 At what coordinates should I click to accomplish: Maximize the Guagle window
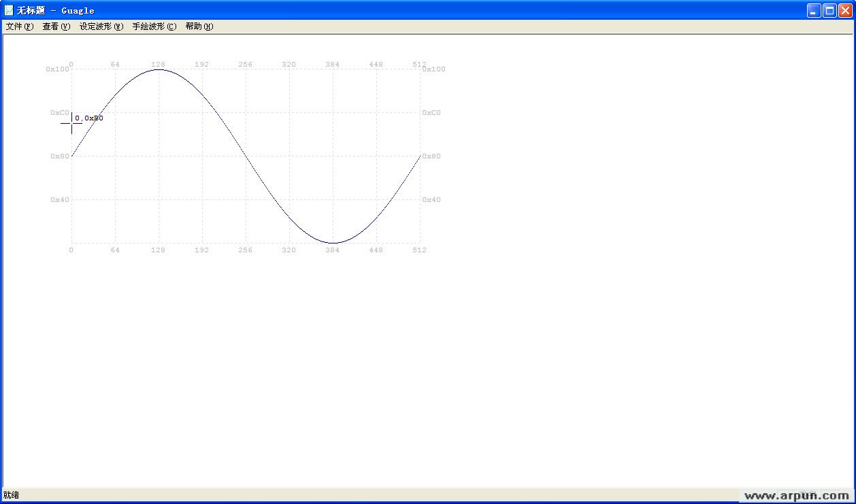(829, 10)
